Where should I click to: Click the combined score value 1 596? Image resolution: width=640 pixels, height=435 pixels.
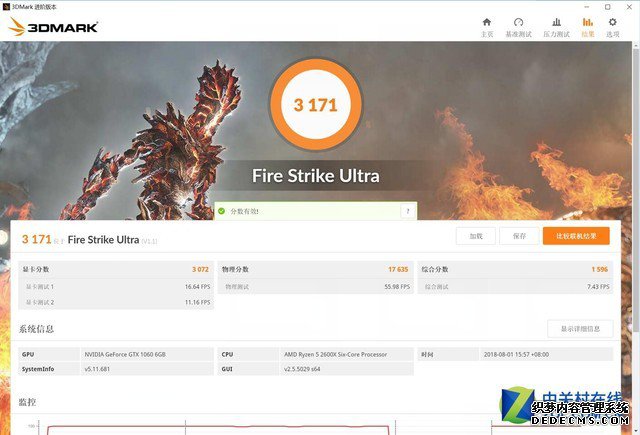click(600, 269)
